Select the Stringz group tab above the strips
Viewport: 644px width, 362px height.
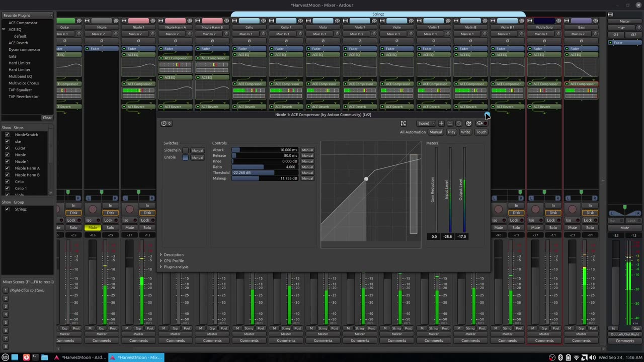[378, 15]
